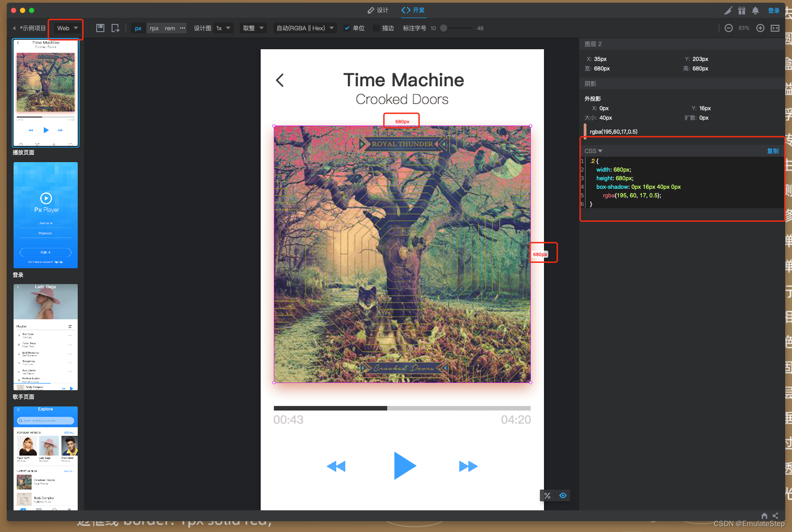Switch to the 开发 tab
The height and width of the screenshot is (532, 792).
413,10
